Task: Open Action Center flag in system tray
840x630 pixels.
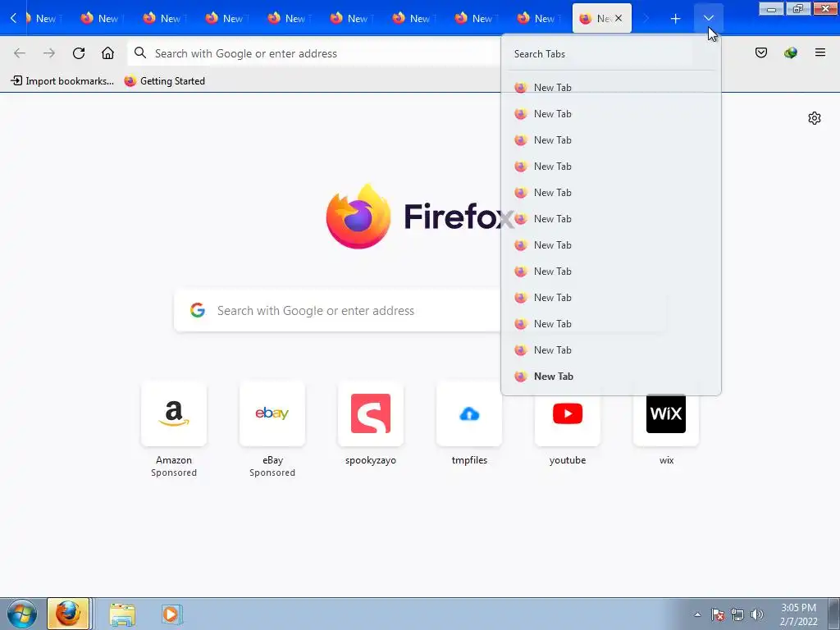Action: 717,614
